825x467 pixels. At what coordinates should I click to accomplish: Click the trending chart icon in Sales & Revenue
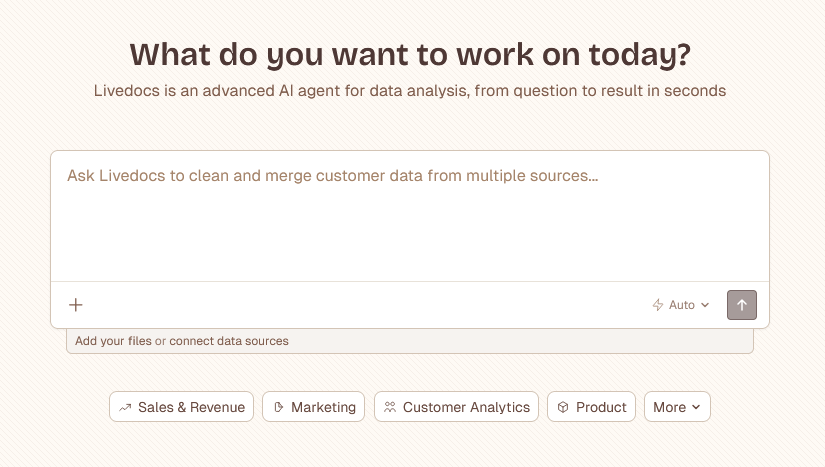(x=125, y=407)
